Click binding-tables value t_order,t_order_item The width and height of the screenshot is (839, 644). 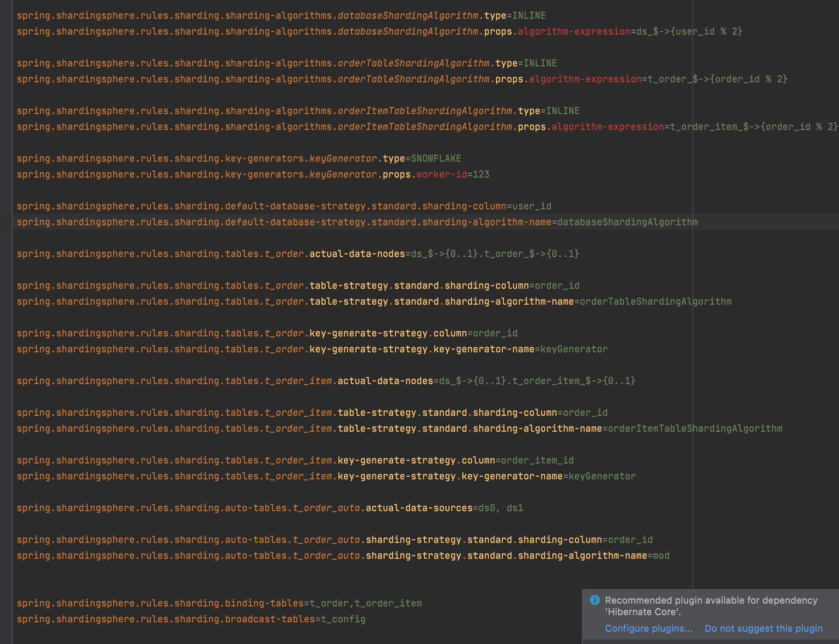coord(366,603)
